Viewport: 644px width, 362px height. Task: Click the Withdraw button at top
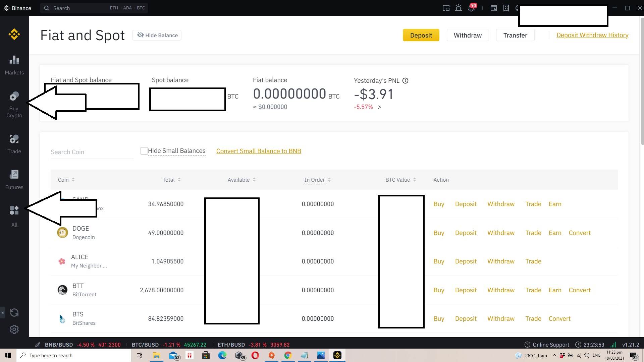click(468, 35)
